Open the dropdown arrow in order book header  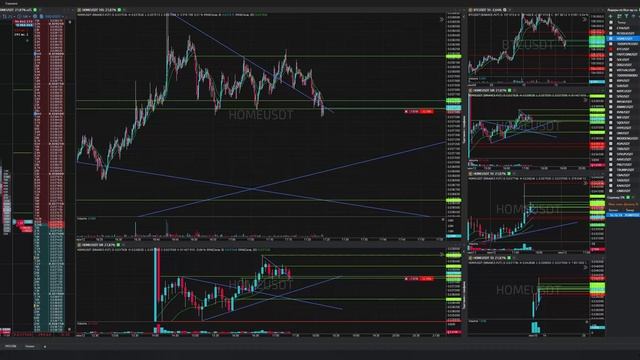point(40,10)
